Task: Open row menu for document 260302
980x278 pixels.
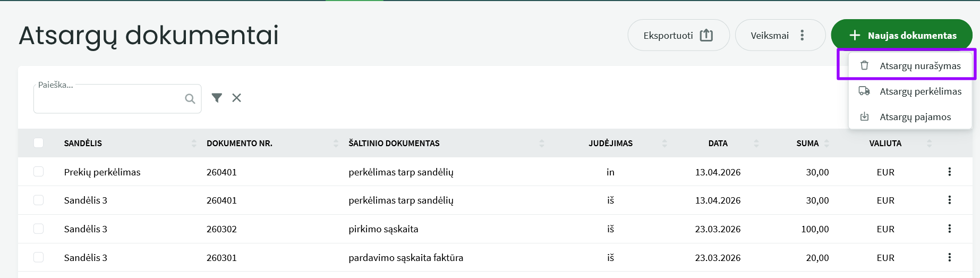Action: (949, 229)
